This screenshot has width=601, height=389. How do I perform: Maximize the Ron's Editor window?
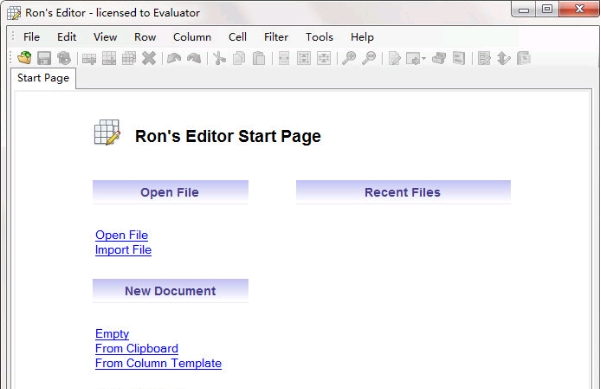pos(547,9)
